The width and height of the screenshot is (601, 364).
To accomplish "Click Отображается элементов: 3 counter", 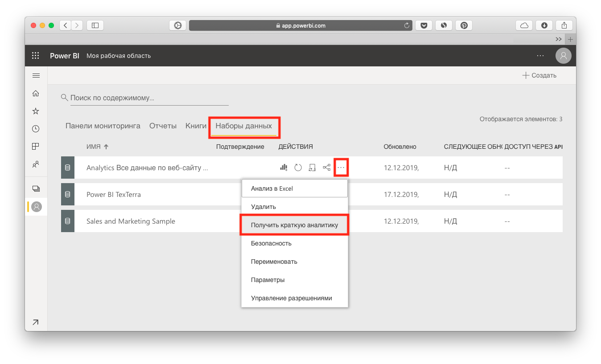I will click(521, 119).
